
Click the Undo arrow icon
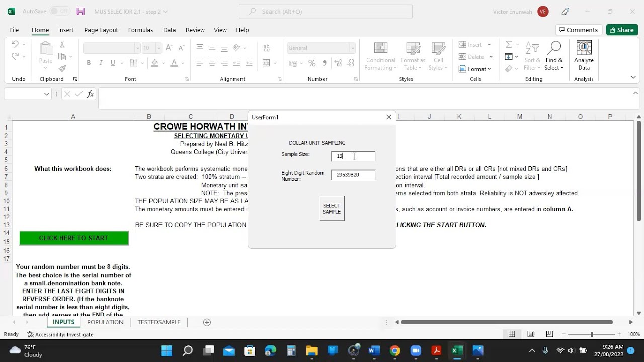tap(15, 44)
